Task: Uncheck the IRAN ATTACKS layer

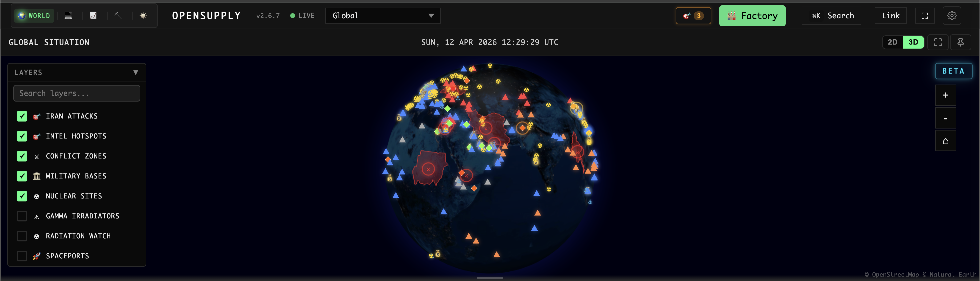Action: (x=22, y=116)
